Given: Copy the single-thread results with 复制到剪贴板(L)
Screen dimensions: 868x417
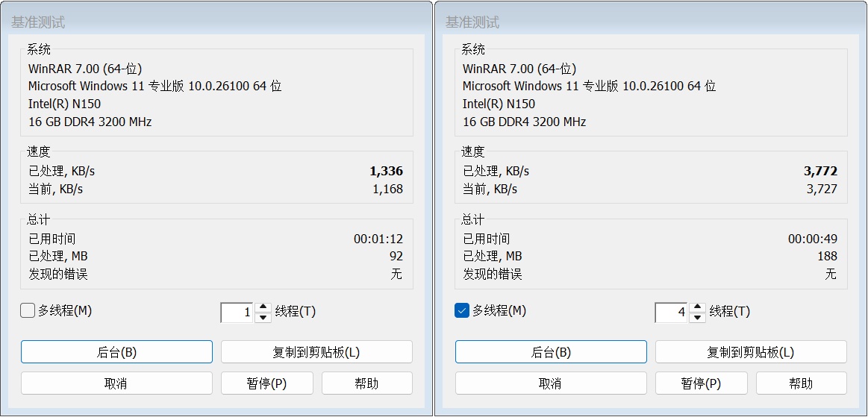Looking at the screenshot, I should [x=316, y=352].
